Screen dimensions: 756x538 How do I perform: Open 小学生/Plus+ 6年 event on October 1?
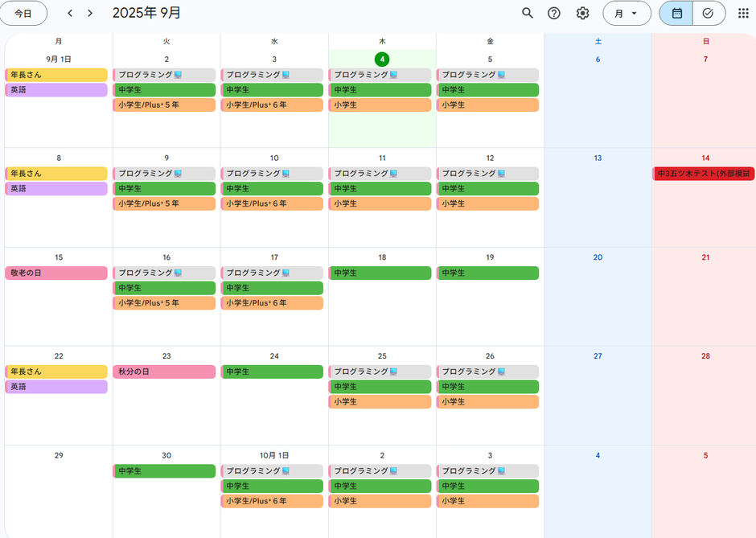tap(272, 501)
